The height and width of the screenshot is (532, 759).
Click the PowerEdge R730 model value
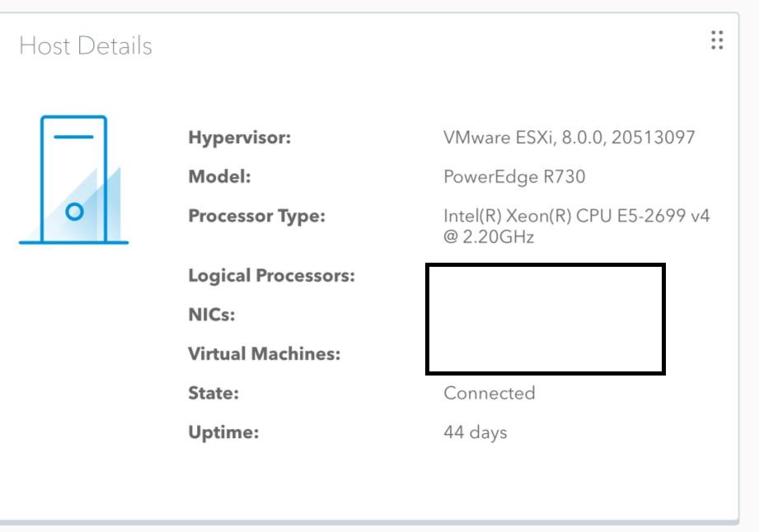514,177
